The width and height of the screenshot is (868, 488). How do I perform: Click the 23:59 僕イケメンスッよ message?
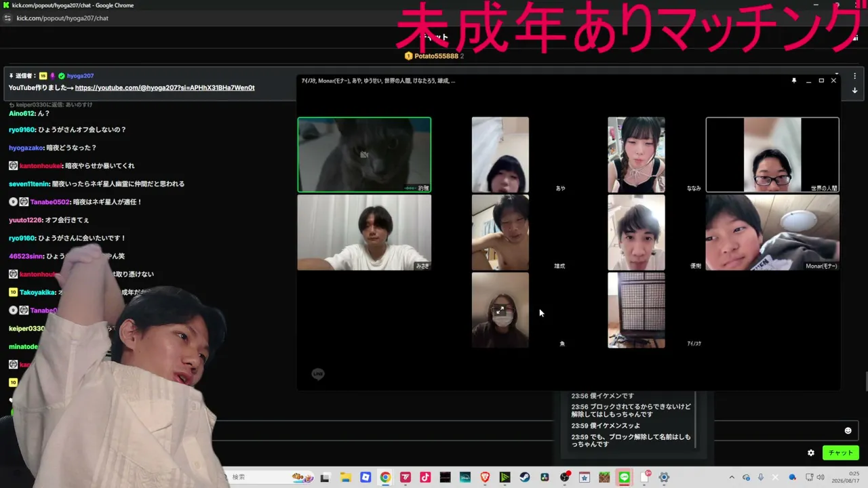(606, 426)
